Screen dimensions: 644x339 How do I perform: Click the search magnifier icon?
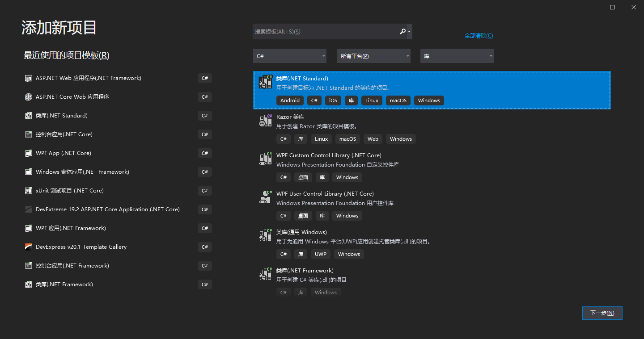pos(402,32)
